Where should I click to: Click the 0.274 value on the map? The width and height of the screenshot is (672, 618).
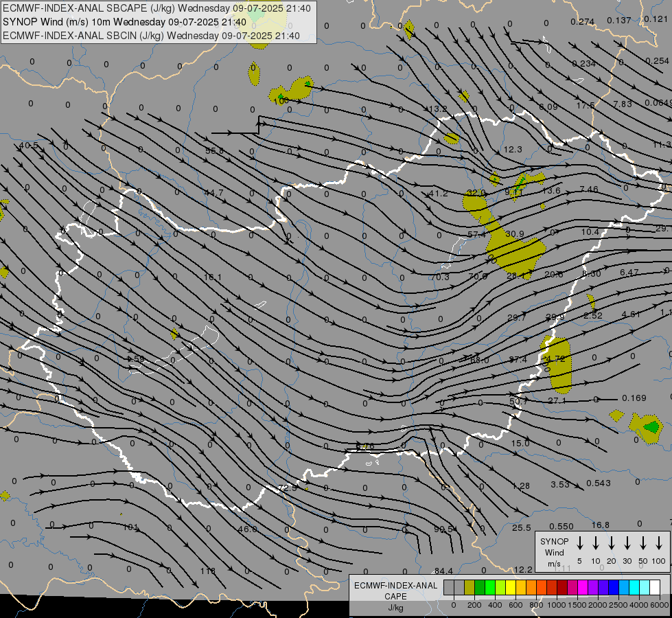pos(583,21)
